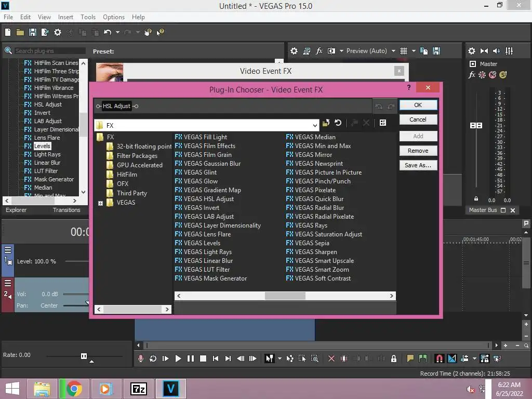This screenshot has width=532, height=399.
Task: Click the Undo arrow in main toolbar
Action: pyautogui.click(x=108, y=32)
